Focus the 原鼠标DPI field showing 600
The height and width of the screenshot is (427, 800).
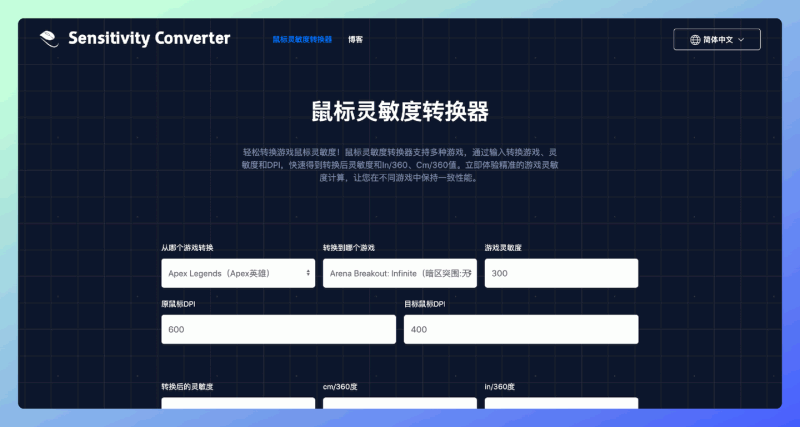(279, 330)
